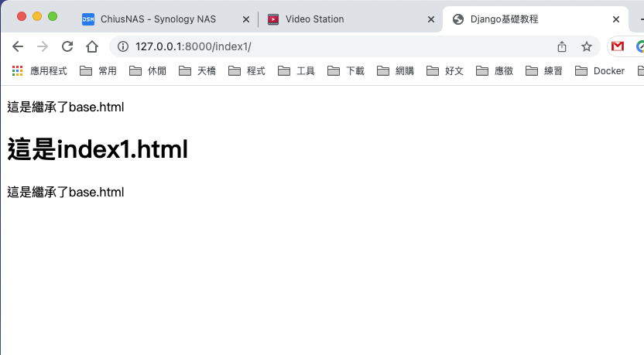The height and width of the screenshot is (355, 644).
Task: Open the new tab plus button
Action: (640, 19)
